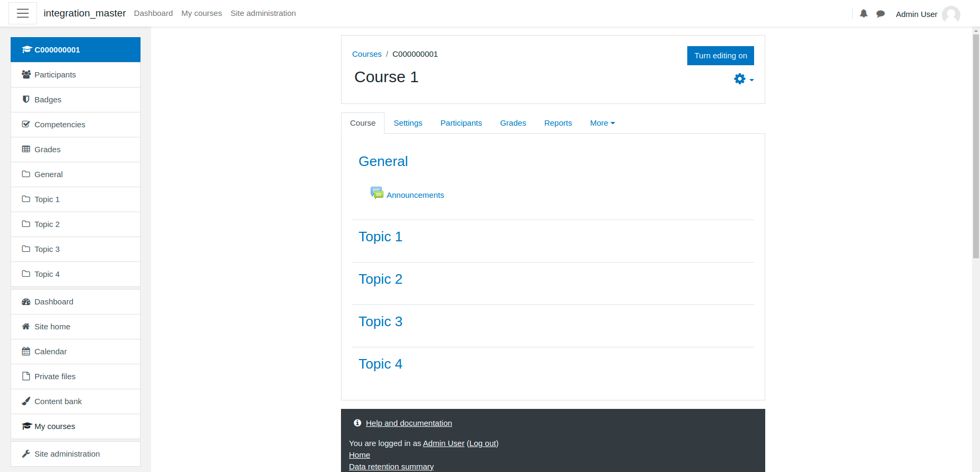Click the Admin User name in header
Viewport: 980px width, 472px height.
tap(916, 14)
